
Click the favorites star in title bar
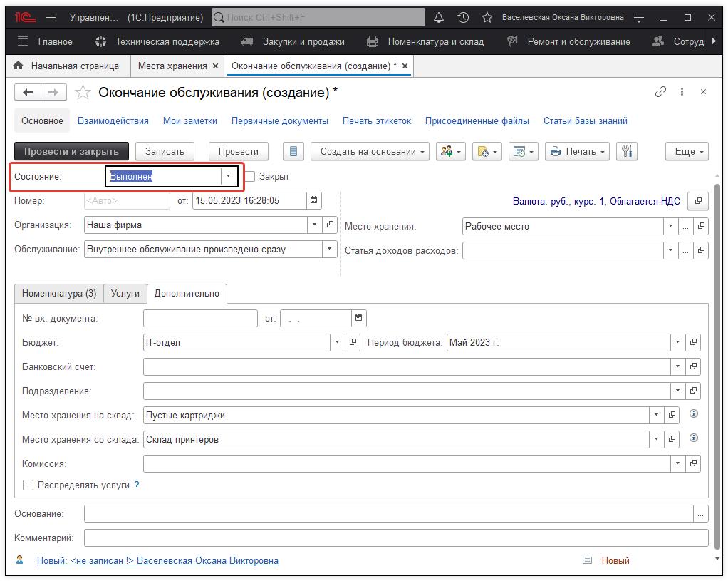click(x=487, y=17)
